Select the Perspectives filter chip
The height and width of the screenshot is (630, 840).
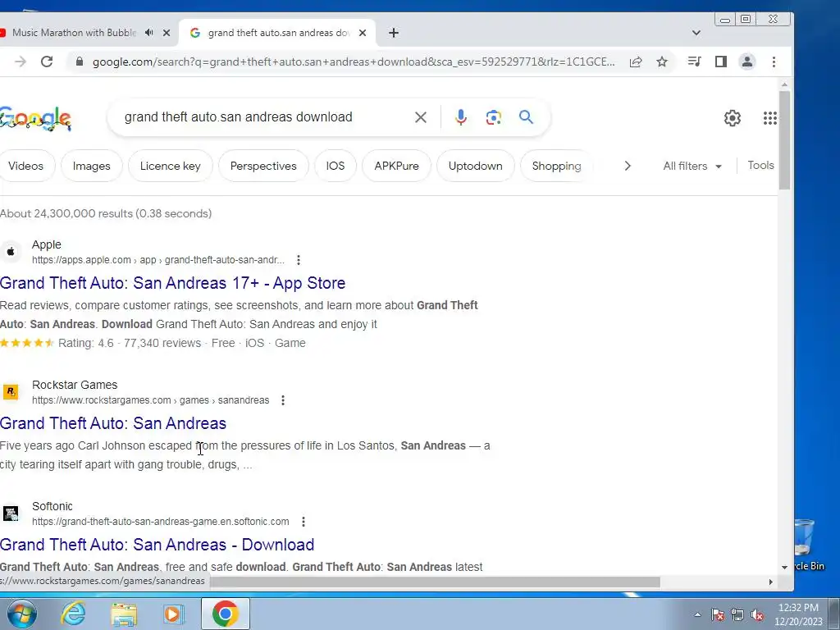[263, 166]
